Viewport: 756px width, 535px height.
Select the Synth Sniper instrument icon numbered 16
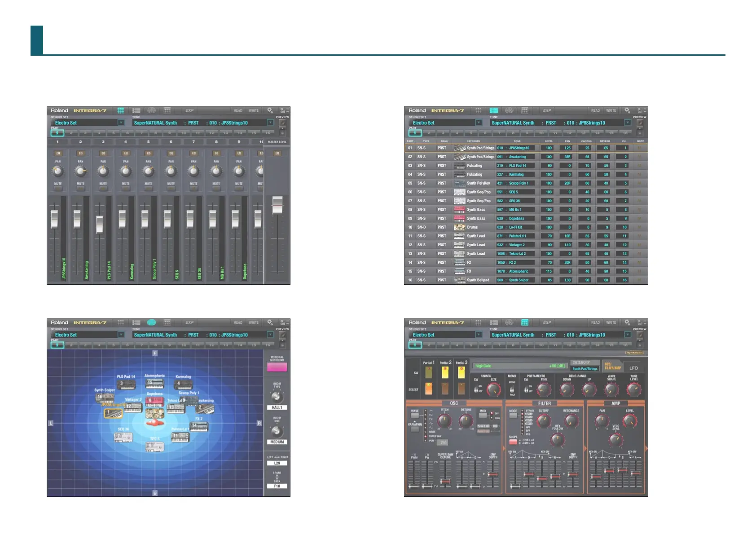click(105, 398)
